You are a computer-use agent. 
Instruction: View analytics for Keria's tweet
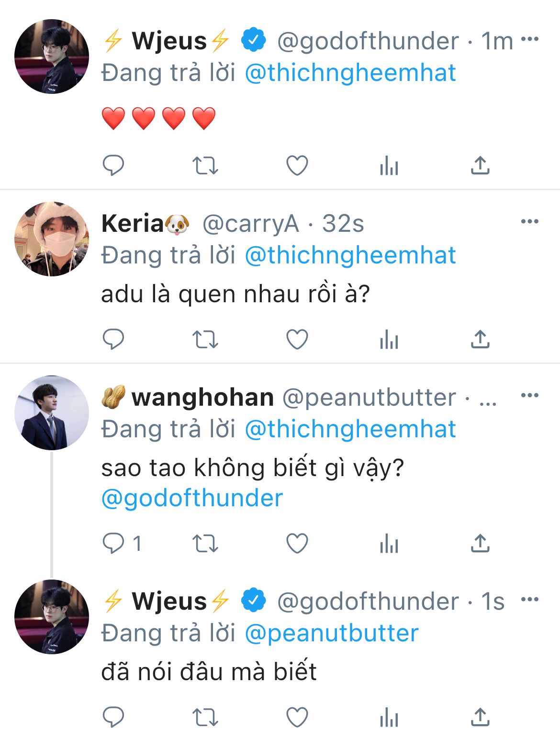tap(389, 340)
